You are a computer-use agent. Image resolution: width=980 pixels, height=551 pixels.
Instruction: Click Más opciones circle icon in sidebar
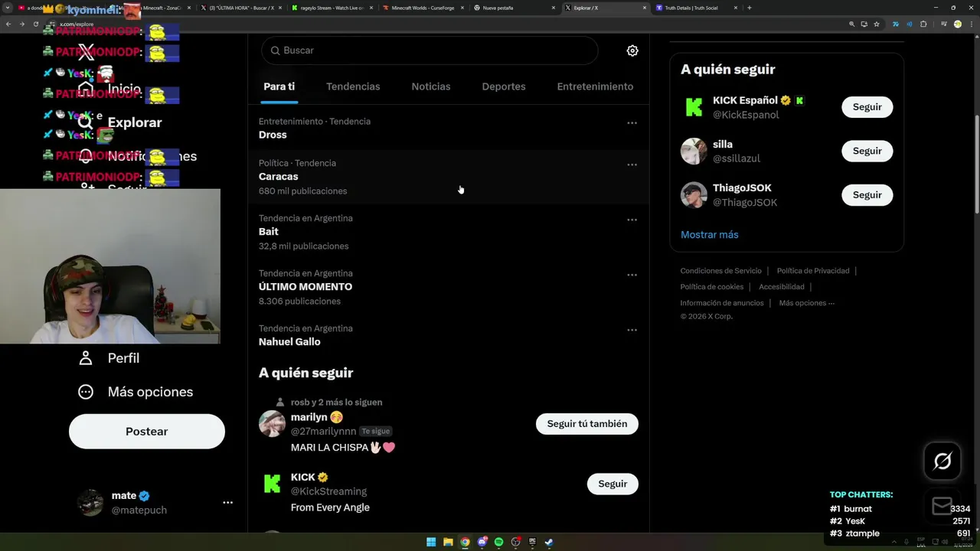[x=86, y=392]
